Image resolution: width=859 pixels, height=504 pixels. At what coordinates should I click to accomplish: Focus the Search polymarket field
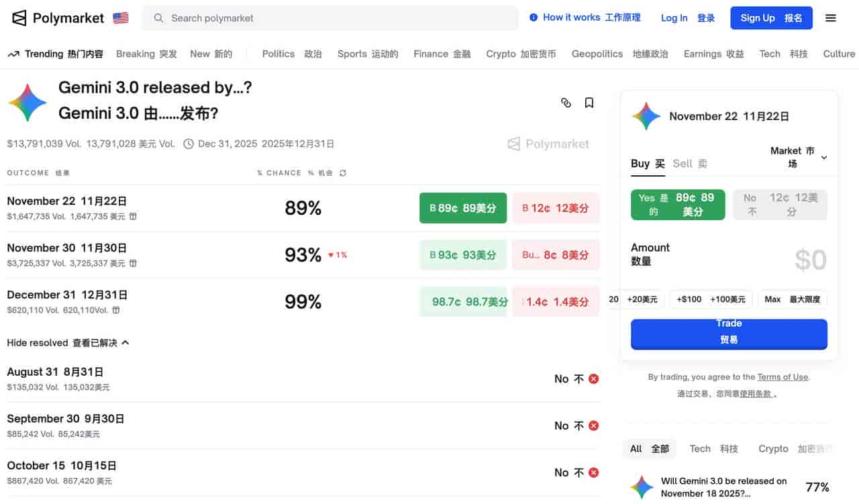click(330, 18)
